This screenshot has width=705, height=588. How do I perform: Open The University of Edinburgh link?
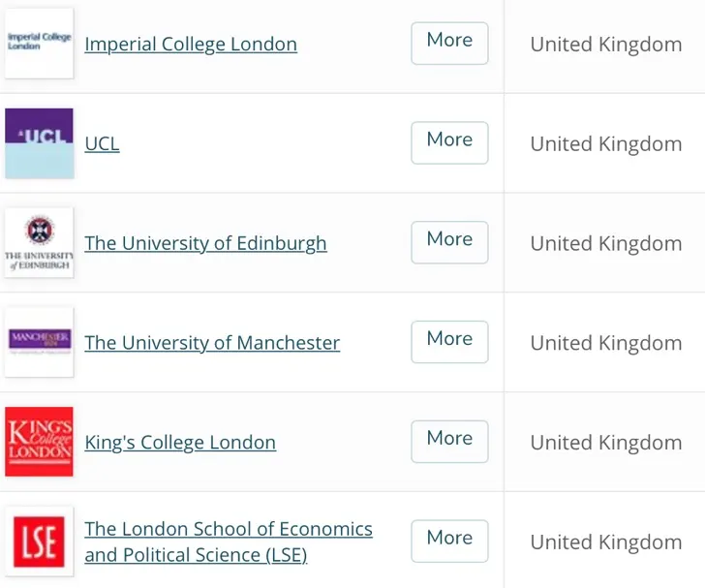(x=205, y=243)
